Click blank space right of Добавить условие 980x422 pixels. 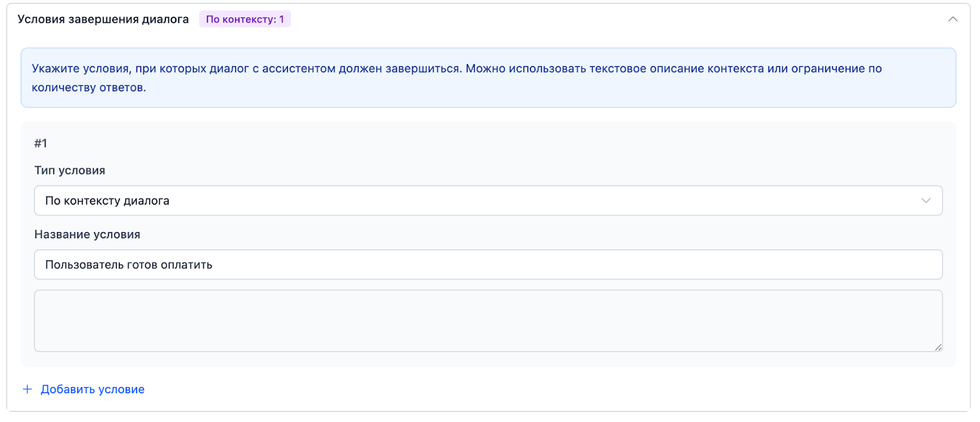490,390
